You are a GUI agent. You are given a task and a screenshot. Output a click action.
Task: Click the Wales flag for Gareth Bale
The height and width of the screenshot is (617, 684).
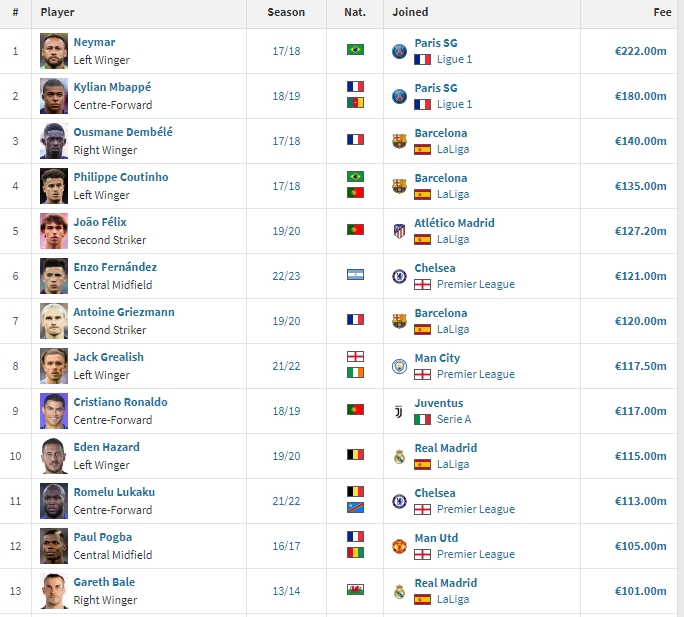tap(356, 590)
